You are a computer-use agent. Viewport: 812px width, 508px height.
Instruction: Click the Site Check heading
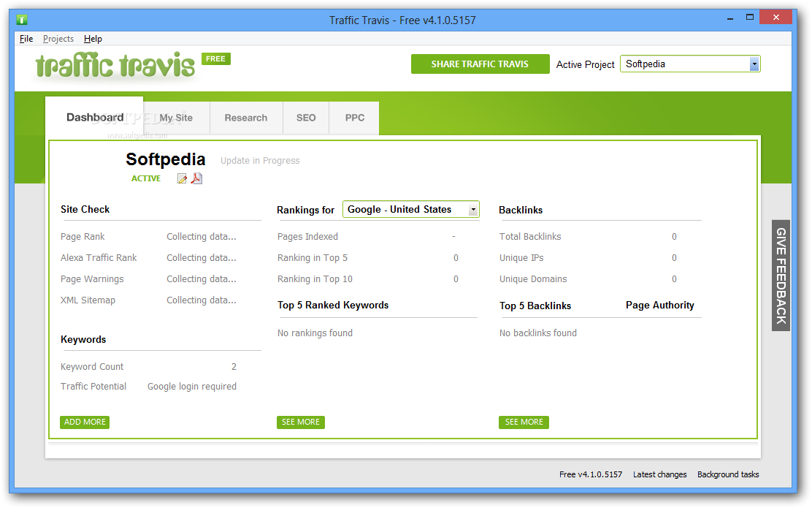click(x=85, y=210)
